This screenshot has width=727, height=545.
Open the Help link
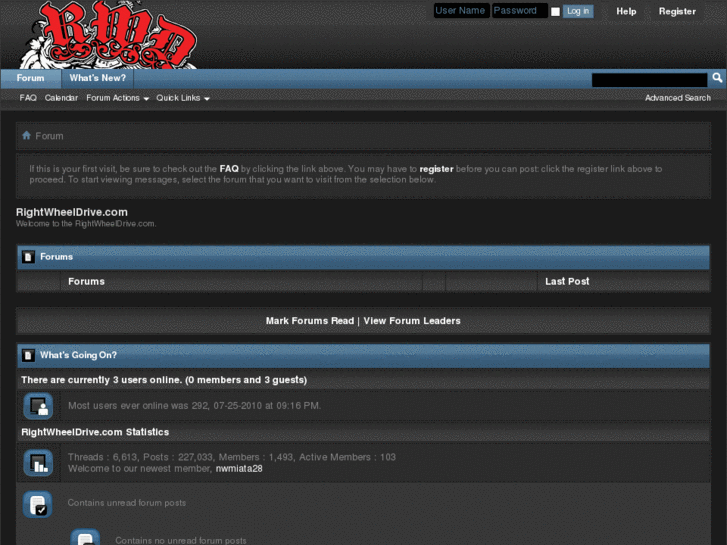pyautogui.click(x=626, y=12)
